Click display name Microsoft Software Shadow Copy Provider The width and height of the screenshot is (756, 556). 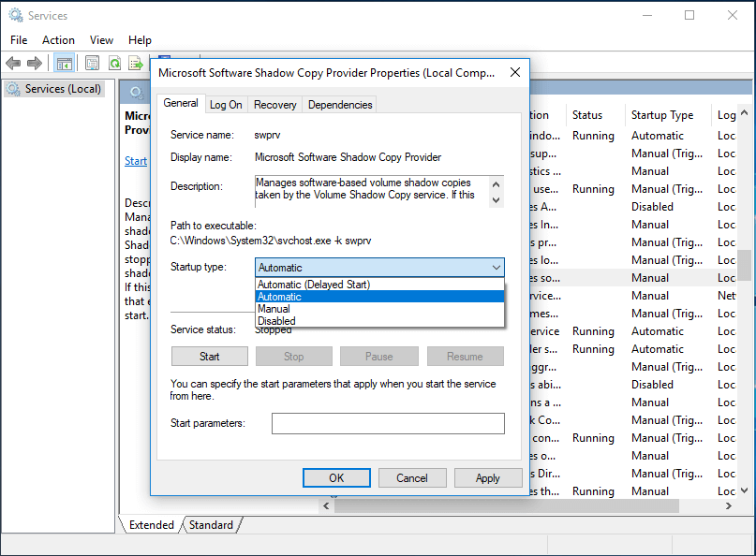(348, 157)
